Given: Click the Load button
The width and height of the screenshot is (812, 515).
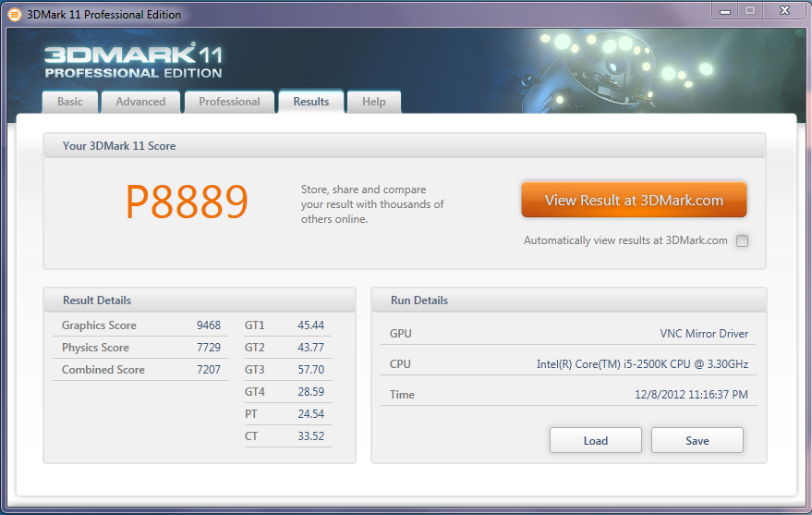Looking at the screenshot, I should click(x=596, y=440).
